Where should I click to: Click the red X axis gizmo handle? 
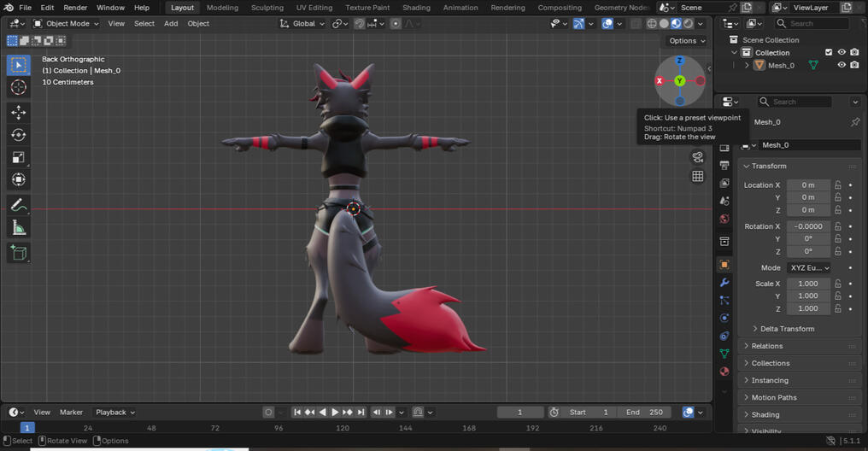660,81
